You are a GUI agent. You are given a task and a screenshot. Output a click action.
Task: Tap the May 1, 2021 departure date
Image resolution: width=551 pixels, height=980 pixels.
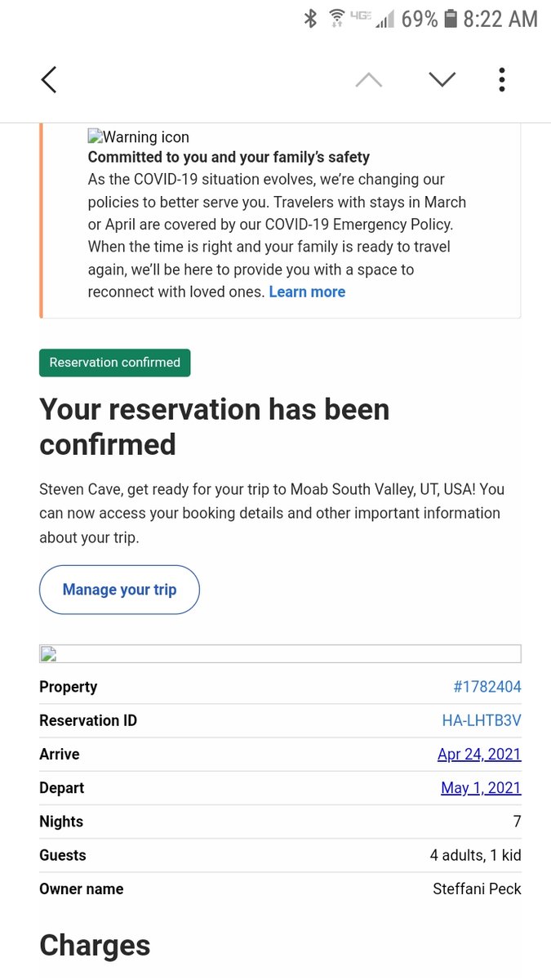point(481,787)
